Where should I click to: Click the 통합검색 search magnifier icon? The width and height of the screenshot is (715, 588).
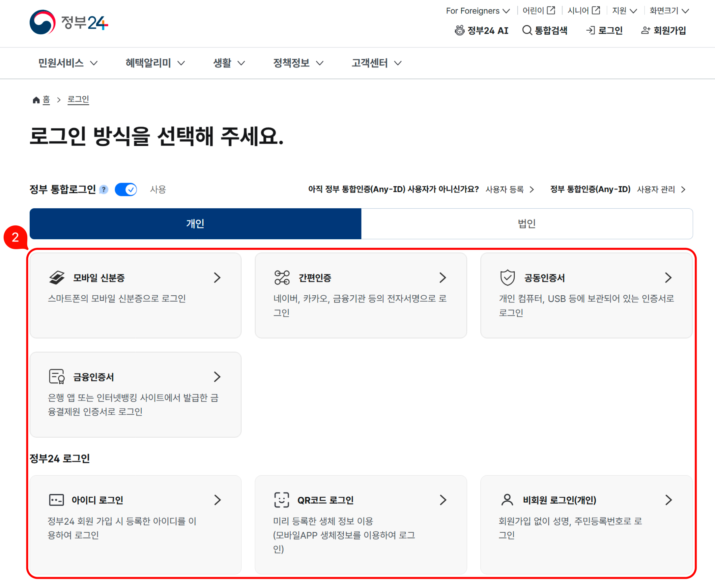[527, 30]
